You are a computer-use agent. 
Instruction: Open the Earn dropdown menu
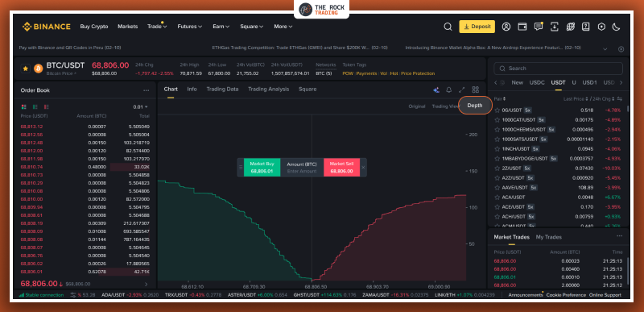pyautogui.click(x=221, y=27)
